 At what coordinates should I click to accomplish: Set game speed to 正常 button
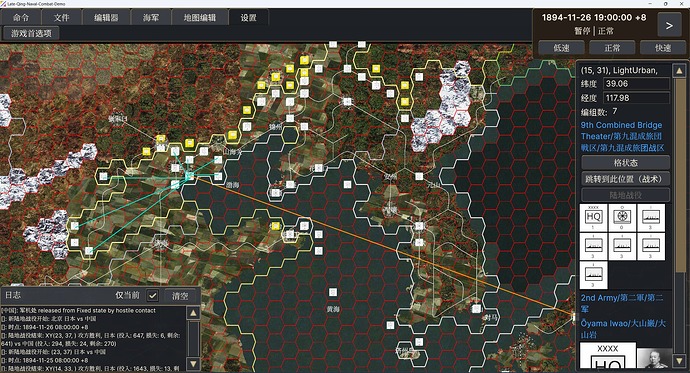pos(612,48)
